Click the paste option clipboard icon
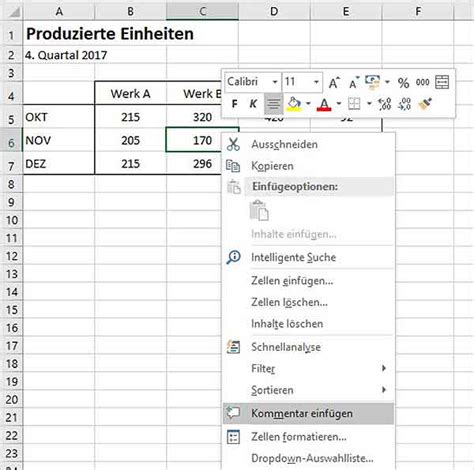This screenshot has height=470, width=474. [259, 210]
